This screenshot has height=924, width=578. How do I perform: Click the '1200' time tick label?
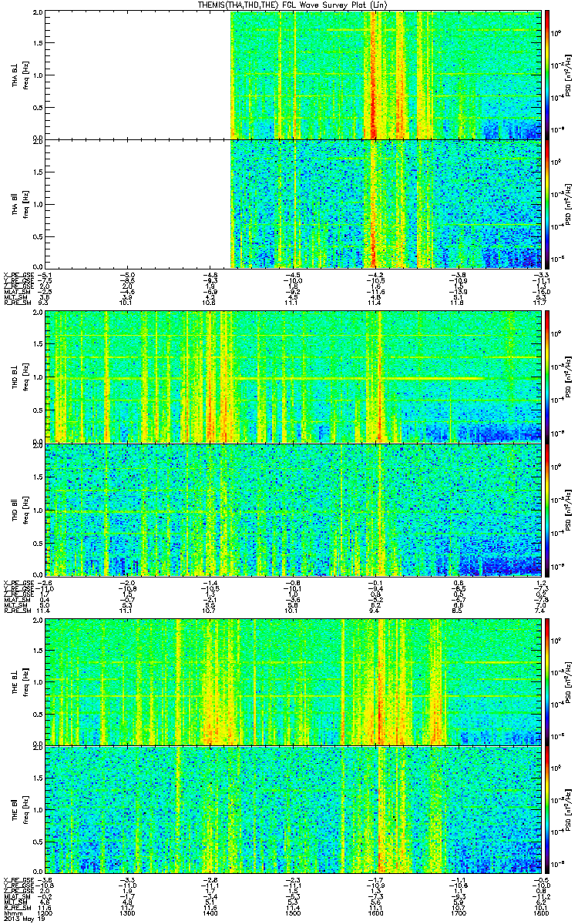pyautogui.click(x=46, y=913)
